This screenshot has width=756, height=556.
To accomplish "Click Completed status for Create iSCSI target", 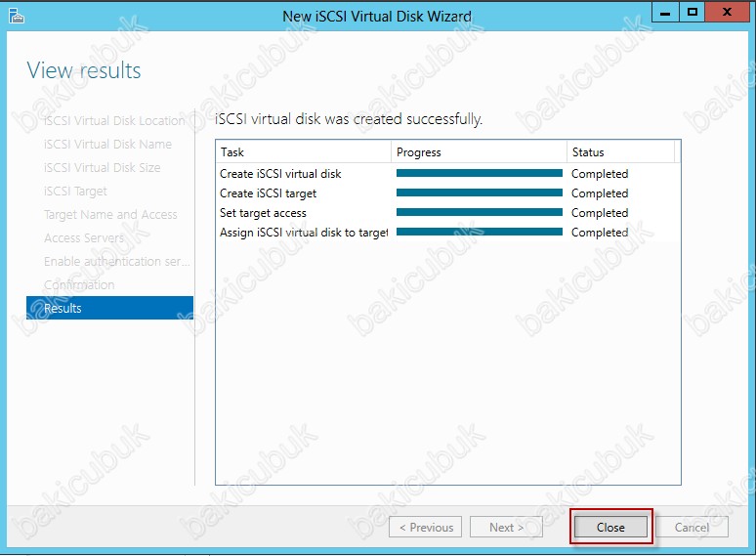I will click(600, 193).
